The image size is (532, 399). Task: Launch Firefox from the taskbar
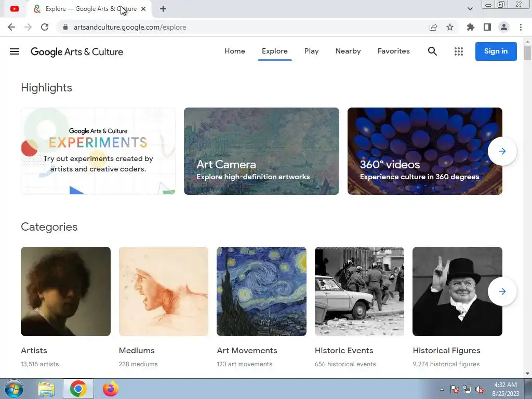(x=111, y=389)
